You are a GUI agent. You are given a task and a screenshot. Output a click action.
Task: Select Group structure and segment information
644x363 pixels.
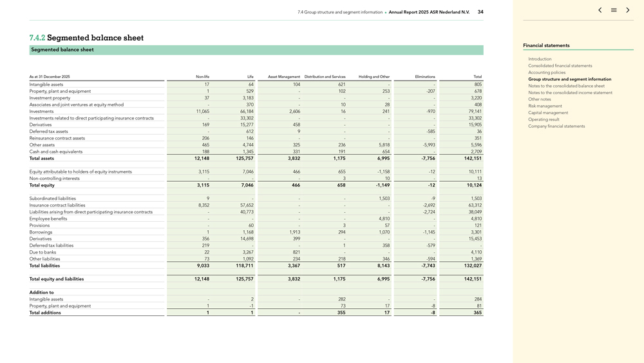569,79
